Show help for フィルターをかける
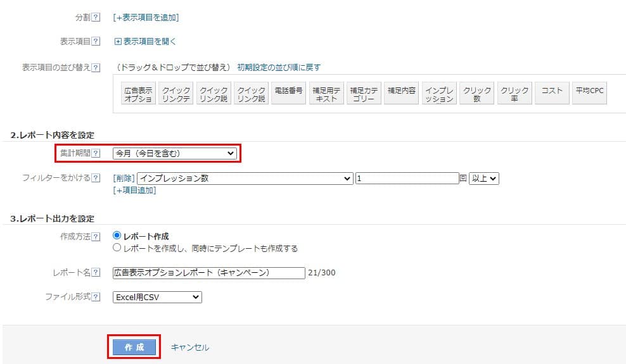626x364 pixels. coord(96,179)
